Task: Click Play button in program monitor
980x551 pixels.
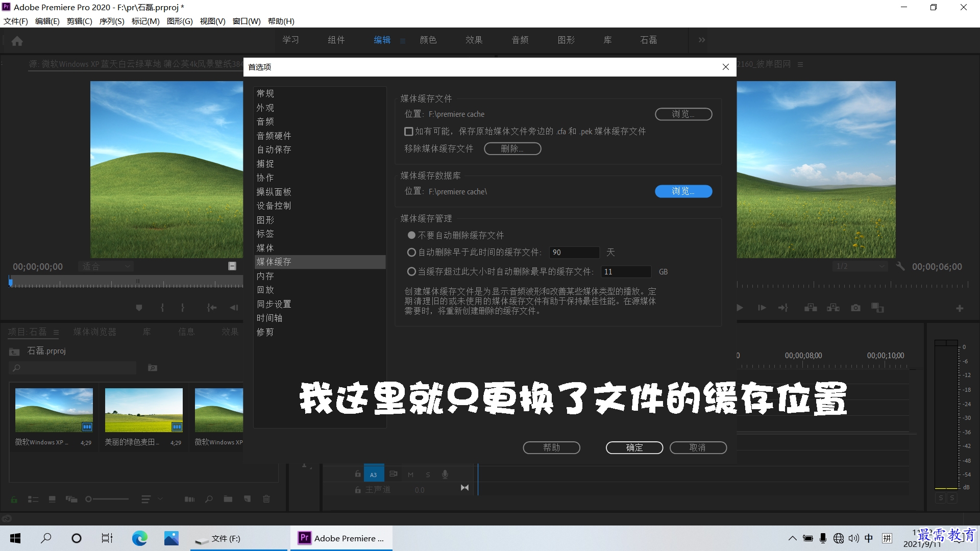Action: click(740, 308)
